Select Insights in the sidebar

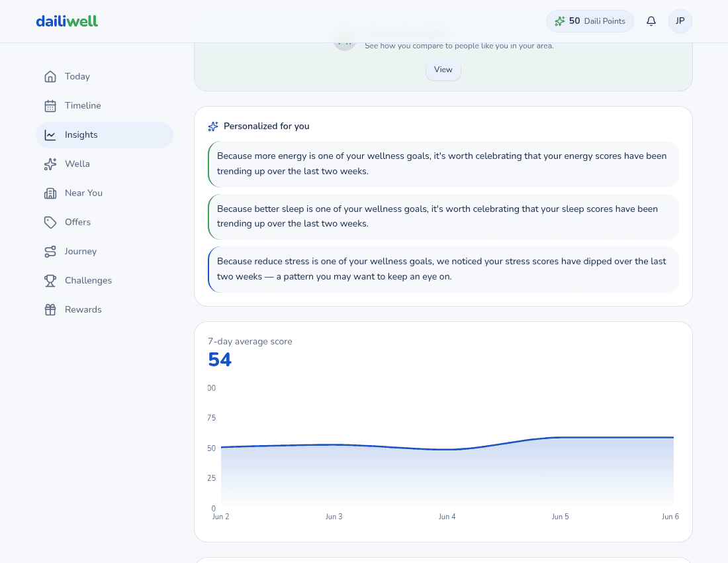pyautogui.click(x=105, y=134)
